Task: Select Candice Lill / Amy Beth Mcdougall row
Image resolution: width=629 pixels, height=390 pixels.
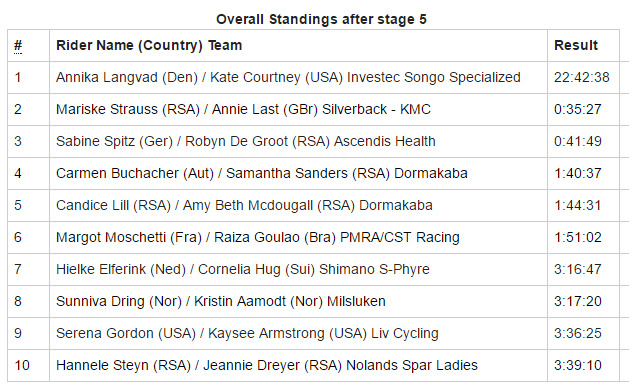Action: (x=313, y=205)
